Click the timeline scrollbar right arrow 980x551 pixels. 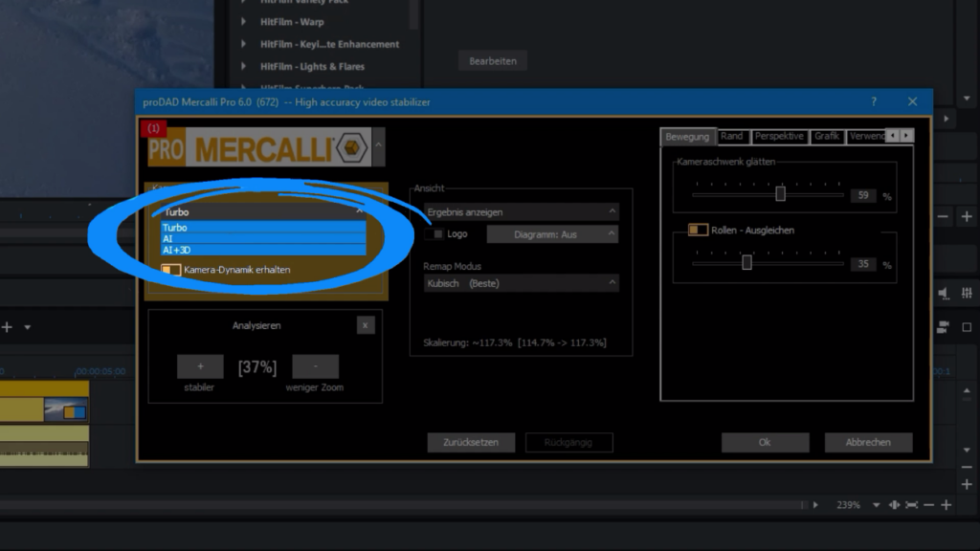point(815,505)
